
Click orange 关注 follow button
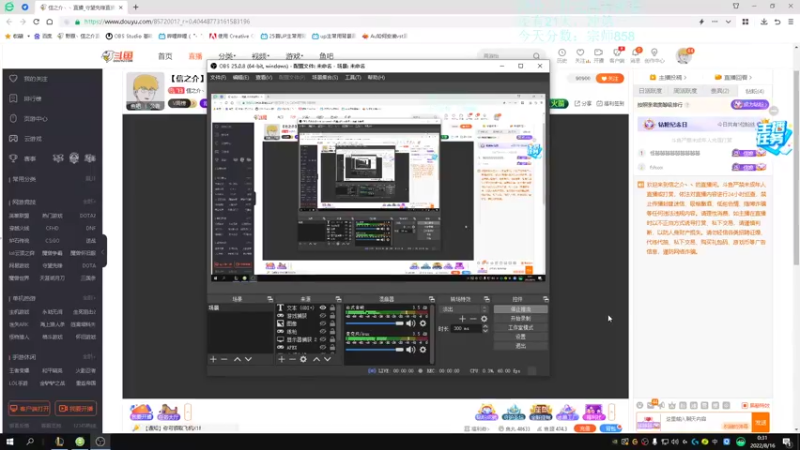[610, 79]
